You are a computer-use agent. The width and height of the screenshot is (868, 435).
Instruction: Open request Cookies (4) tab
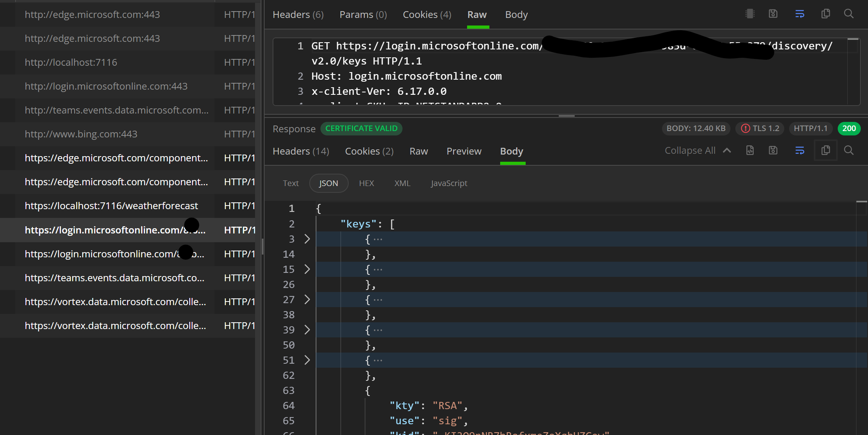(427, 15)
